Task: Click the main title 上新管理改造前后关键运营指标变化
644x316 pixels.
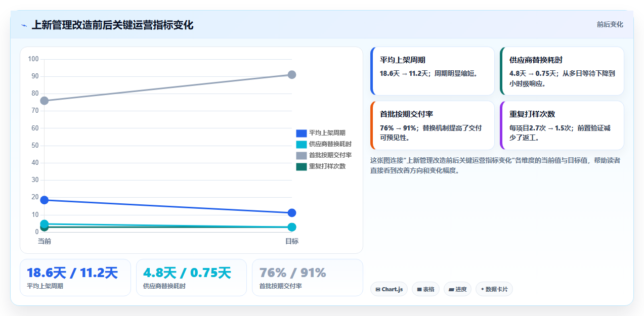Action: click(x=112, y=25)
